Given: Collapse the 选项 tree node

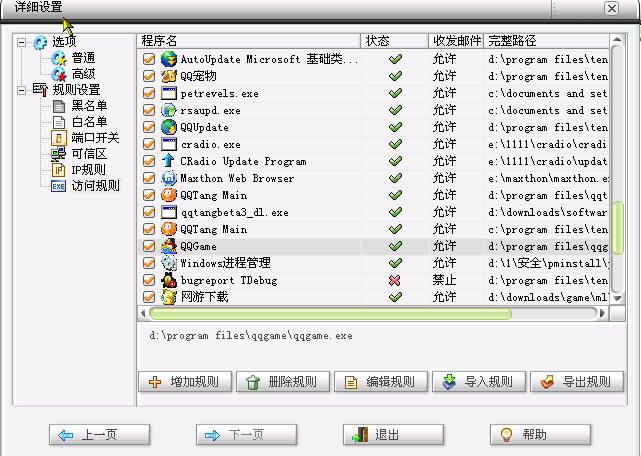Looking at the screenshot, I should pyautogui.click(x=22, y=42).
